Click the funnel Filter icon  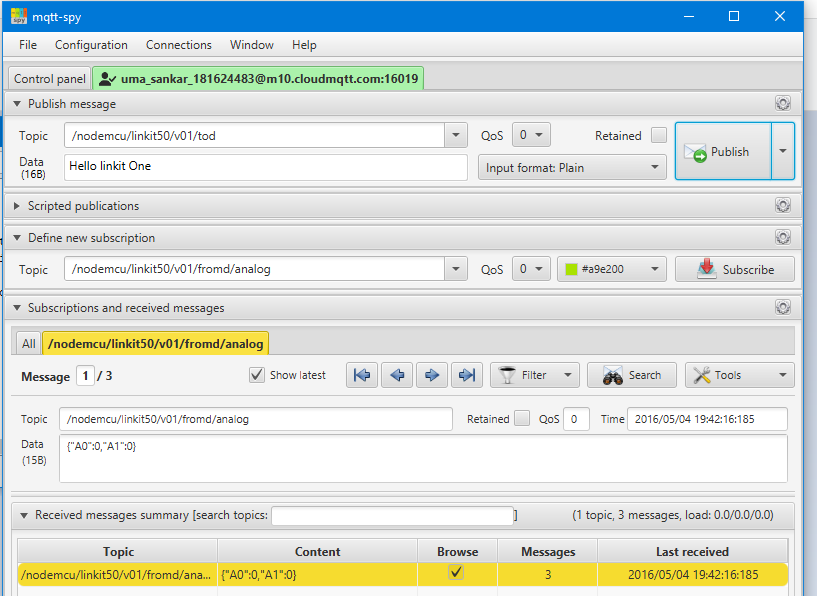(507, 375)
